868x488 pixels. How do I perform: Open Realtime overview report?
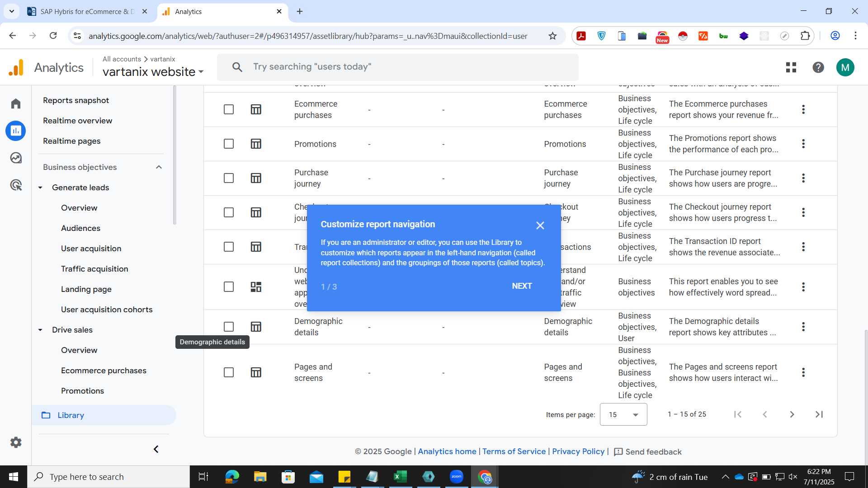[78, 121]
